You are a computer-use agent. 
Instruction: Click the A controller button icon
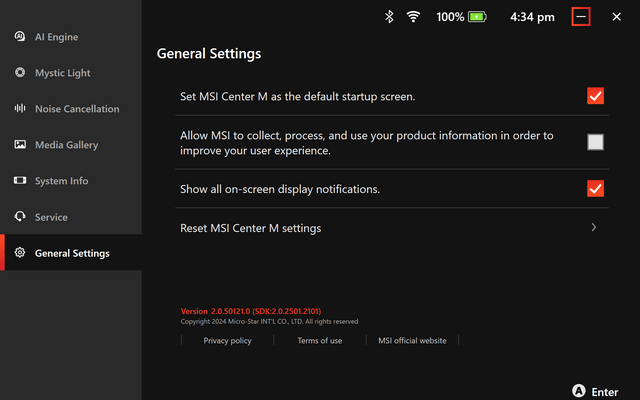coord(578,391)
